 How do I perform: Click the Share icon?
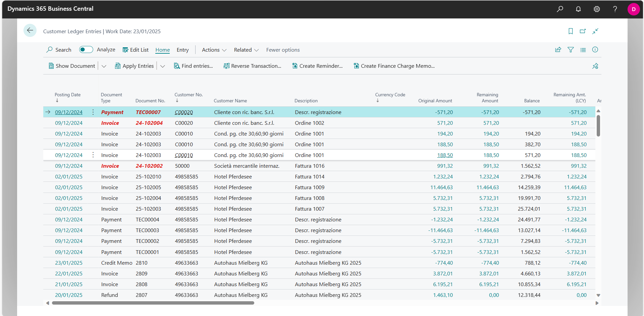point(558,50)
